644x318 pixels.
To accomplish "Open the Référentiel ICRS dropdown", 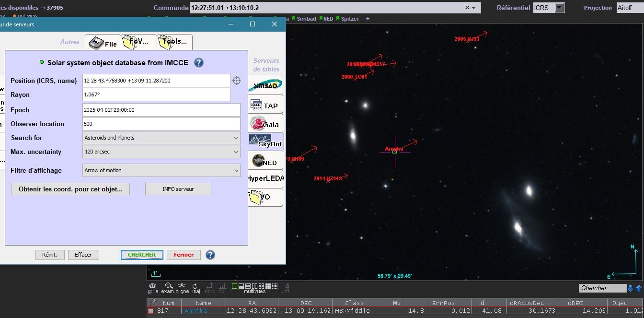I will (559, 8).
